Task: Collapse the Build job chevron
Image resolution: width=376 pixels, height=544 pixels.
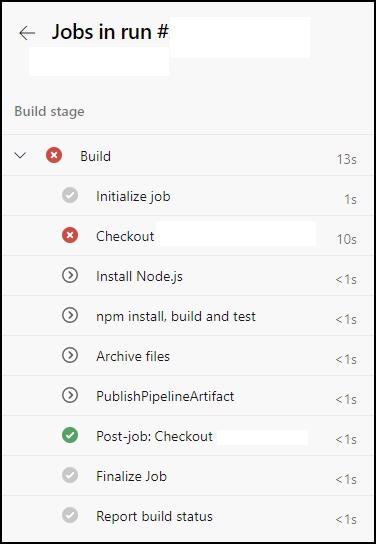Action: point(20,155)
